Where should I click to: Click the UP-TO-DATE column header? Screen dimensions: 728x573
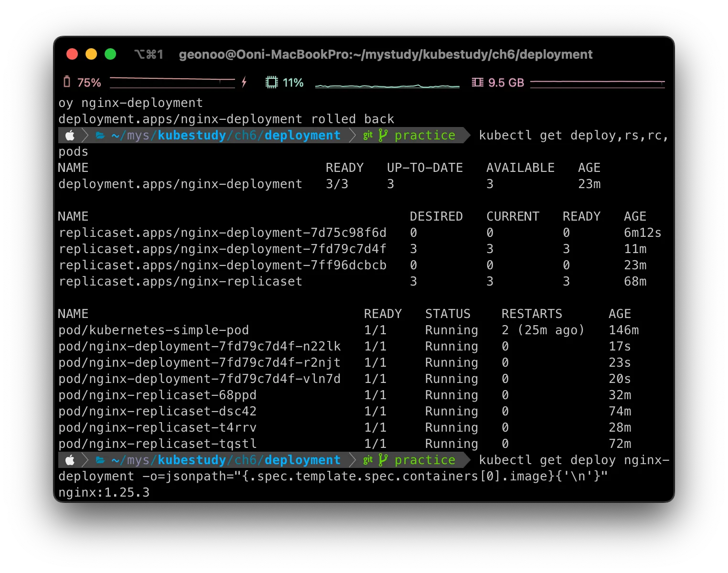pos(425,168)
